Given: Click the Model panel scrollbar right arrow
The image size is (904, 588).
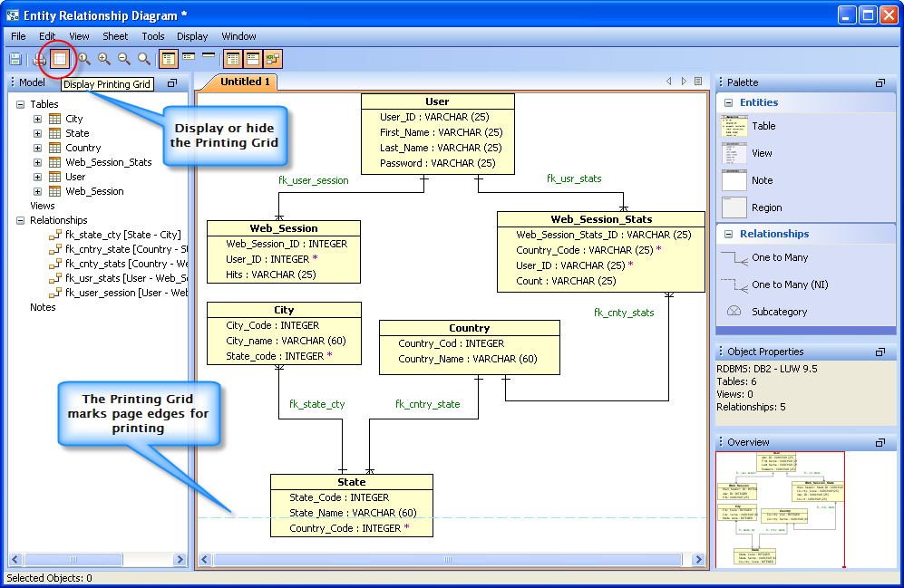Looking at the screenshot, I should (180, 559).
